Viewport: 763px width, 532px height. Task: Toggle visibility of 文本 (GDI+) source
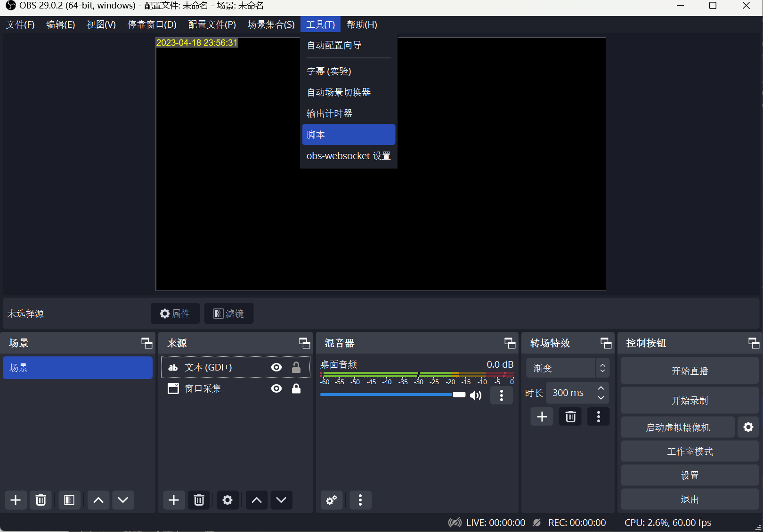point(276,367)
